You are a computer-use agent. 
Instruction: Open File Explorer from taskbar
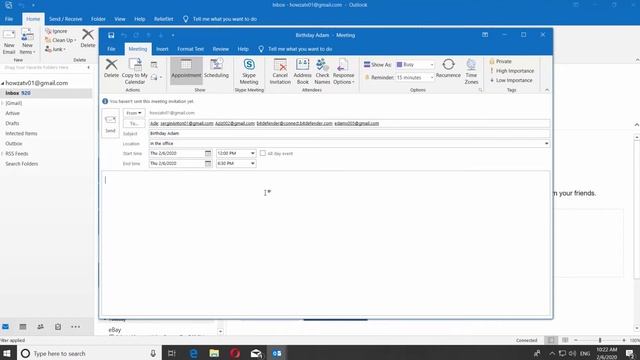point(214,353)
